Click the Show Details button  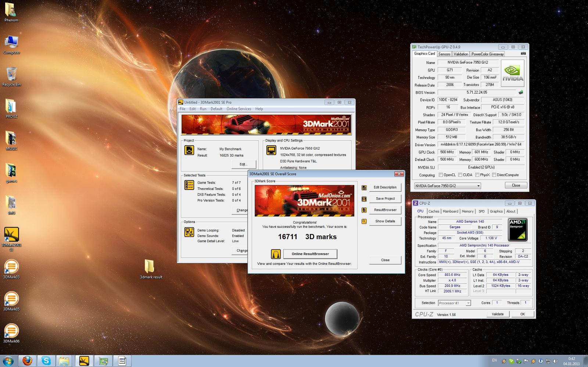(x=385, y=221)
